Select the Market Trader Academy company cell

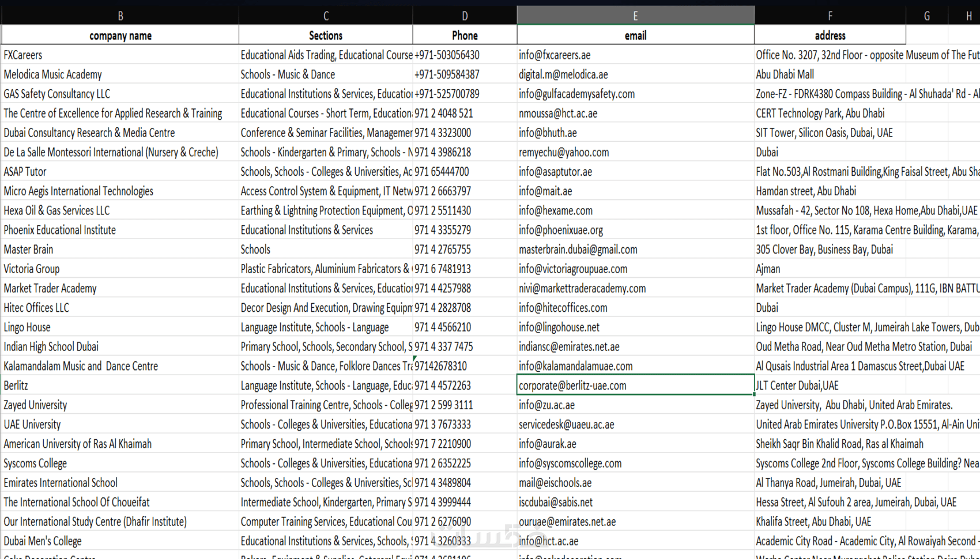coord(120,288)
